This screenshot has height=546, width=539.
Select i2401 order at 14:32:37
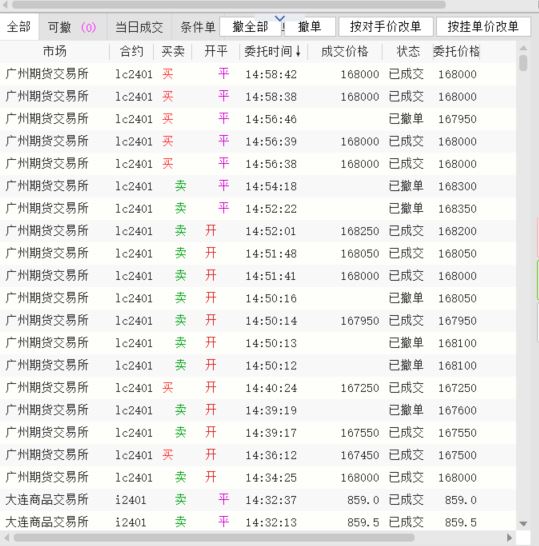(x=258, y=500)
